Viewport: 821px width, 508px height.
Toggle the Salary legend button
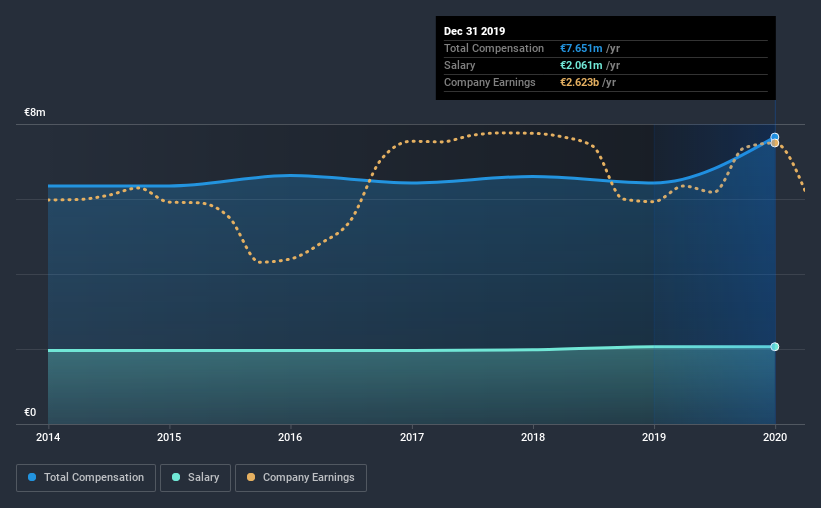pos(195,478)
